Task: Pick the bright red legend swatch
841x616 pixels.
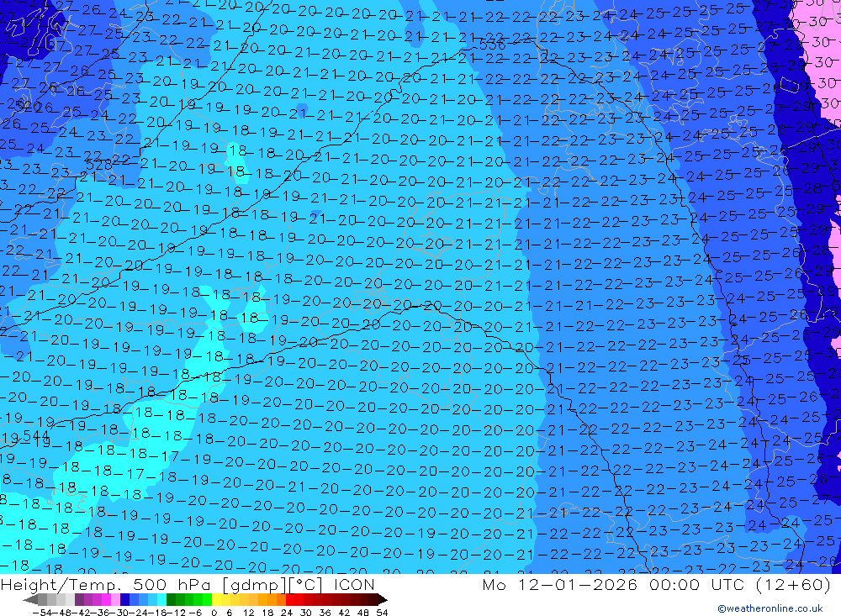Action: pos(291,600)
